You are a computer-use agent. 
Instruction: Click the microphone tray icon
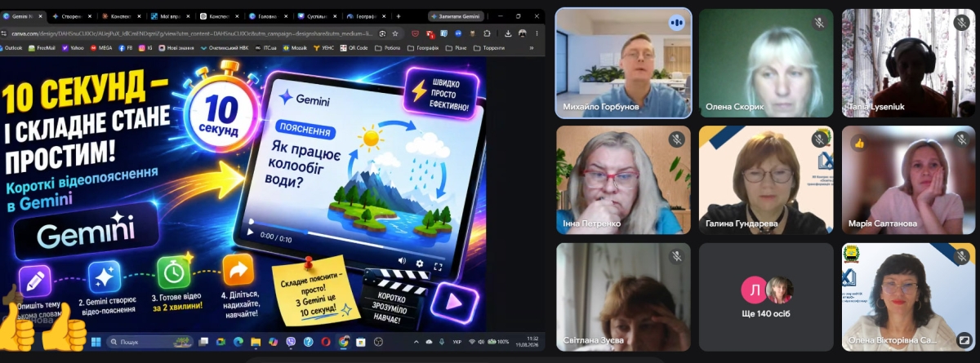[x=442, y=343]
